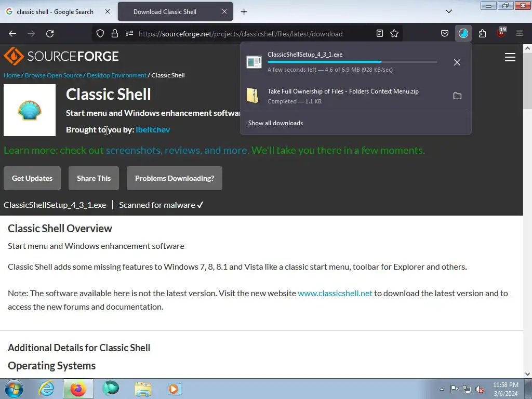Click the Get Updates button

(x=32, y=178)
